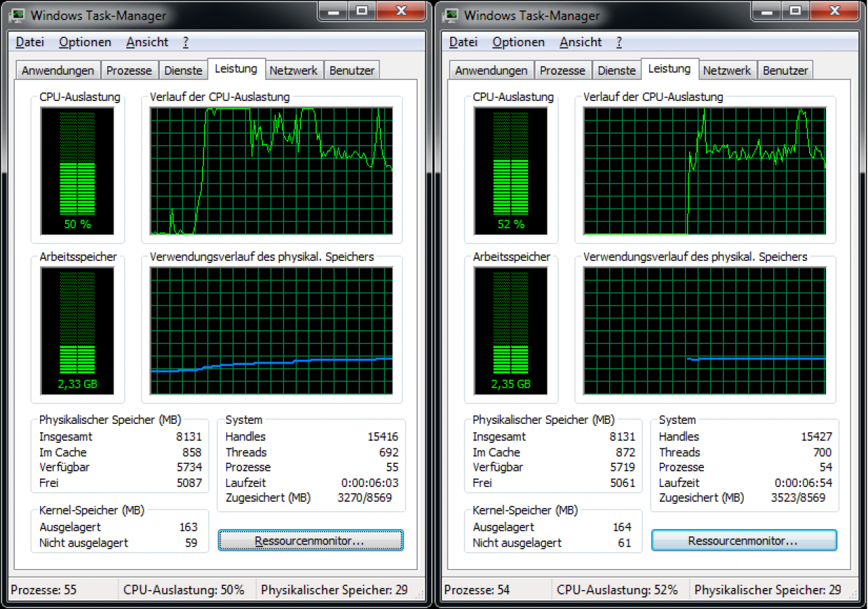868x609 pixels.
Task: Click Threads value 700
Action: pyautogui.click(x=823, y=452)
